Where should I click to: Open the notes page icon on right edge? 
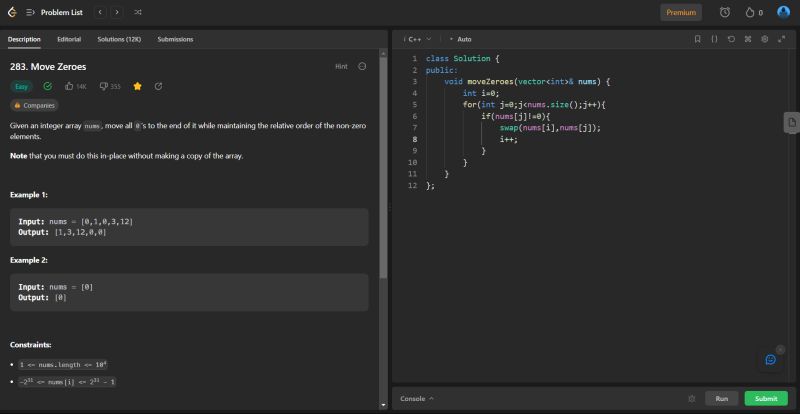(792, 123)
